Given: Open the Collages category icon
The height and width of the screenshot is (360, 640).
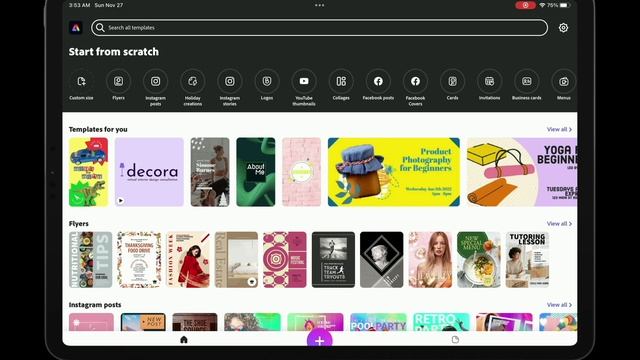Looking at the screenshot, I should [x=341, y=81].
